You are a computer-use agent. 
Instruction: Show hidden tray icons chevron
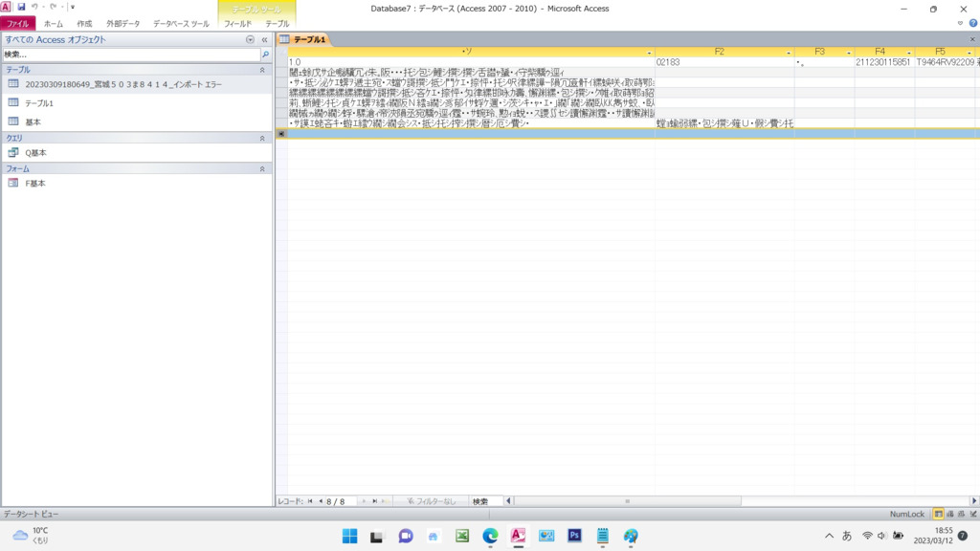click(x=829, y=536)
